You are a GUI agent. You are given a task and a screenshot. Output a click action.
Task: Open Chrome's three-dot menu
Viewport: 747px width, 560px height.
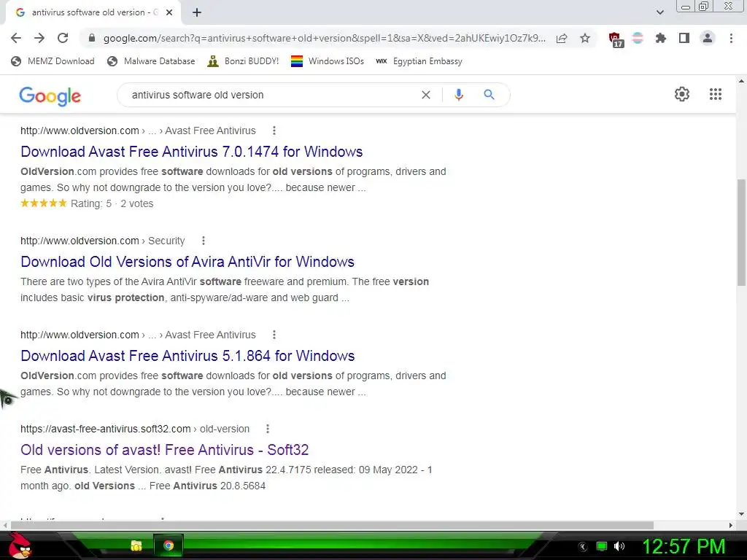tap(731, 38)
